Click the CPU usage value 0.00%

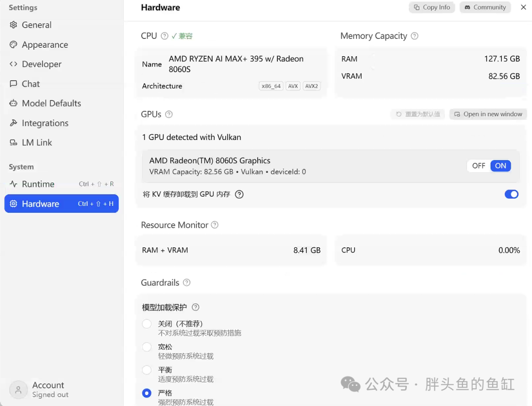click(x=509, y=250)
